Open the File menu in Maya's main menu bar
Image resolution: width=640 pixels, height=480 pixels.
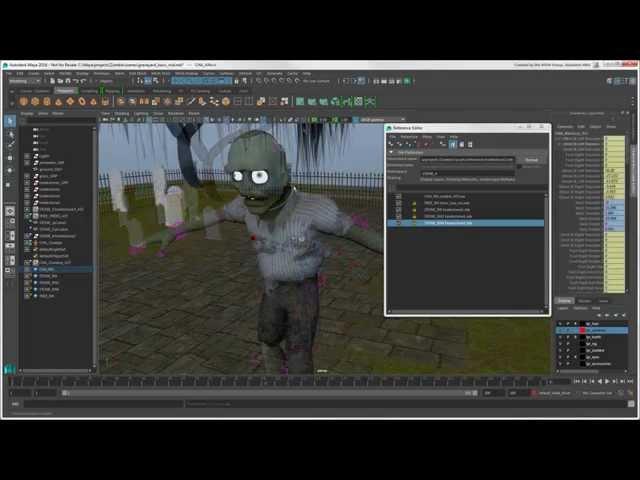point(9,73)
